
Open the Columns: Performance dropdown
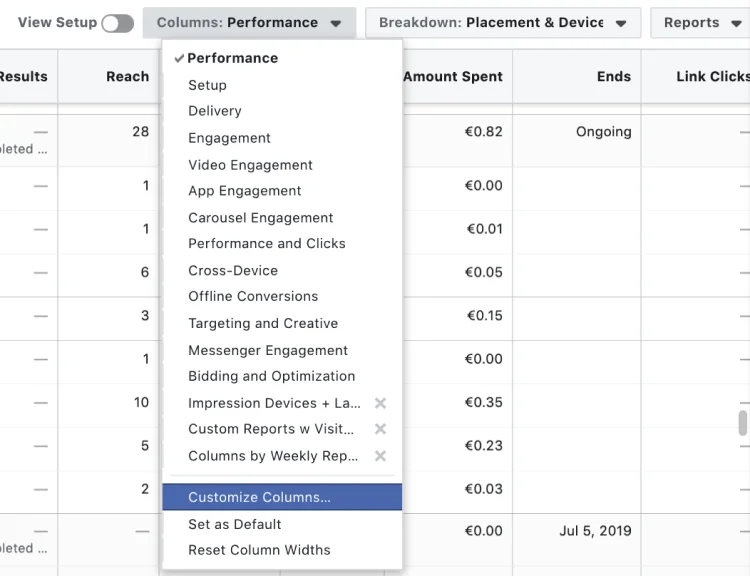(249, 23)
